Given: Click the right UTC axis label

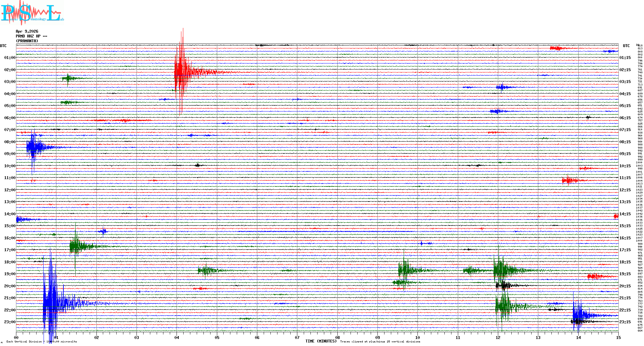Looking at the screenshot, I should click(626, 46).
